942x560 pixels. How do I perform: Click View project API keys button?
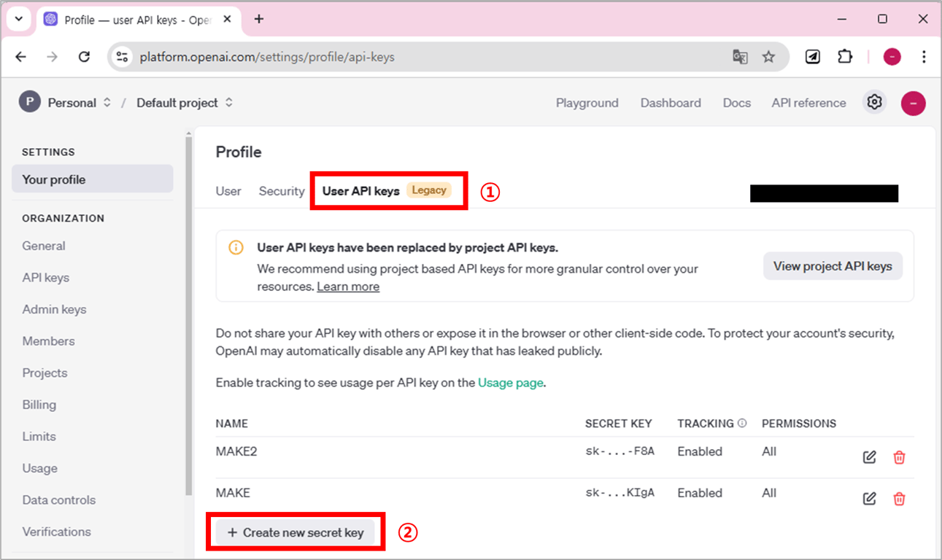[x=833, y=266]
